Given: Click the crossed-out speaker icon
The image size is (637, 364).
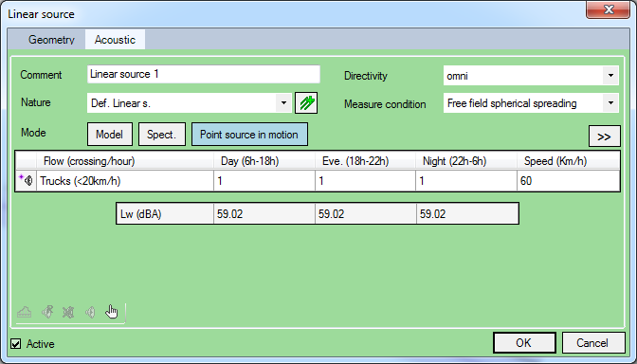Looking at the screenshot, I should pyautogui.click(x=68, y=312).
